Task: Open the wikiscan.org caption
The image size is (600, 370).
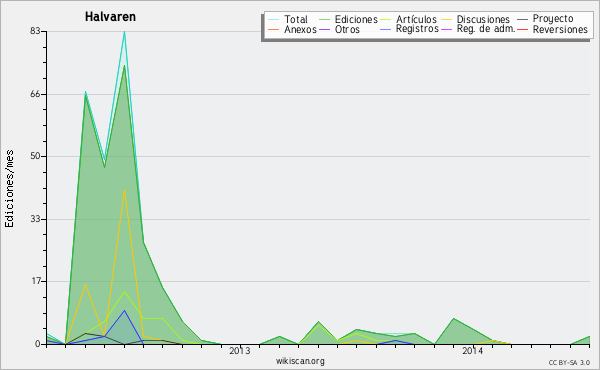Action: (300, 361)
